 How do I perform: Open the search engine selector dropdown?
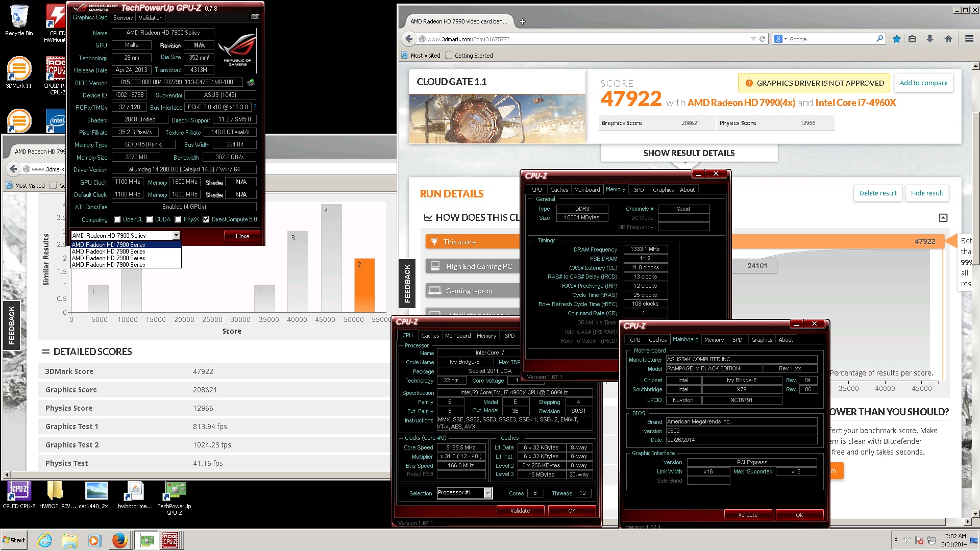point(780,39)
